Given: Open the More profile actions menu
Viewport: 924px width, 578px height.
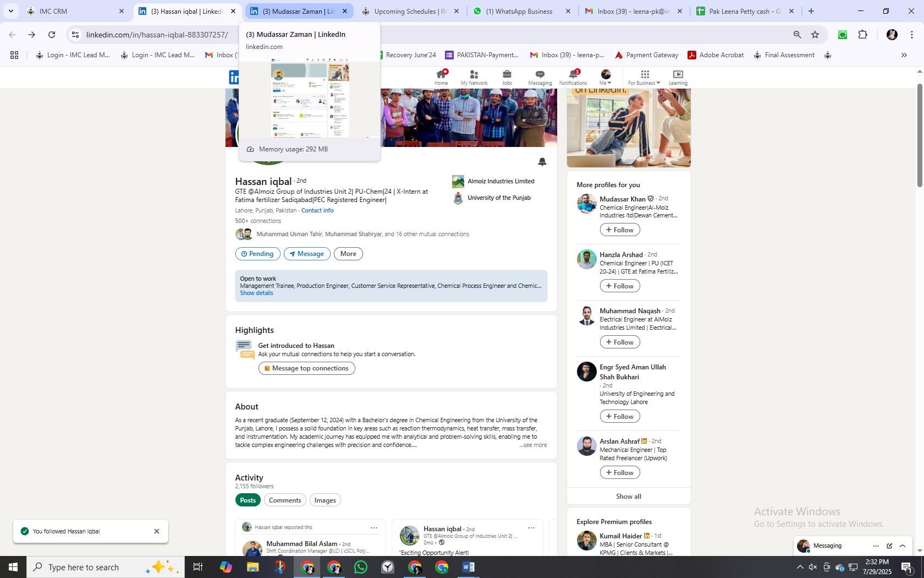Looking at the screenshot, I should click(348, 254).
